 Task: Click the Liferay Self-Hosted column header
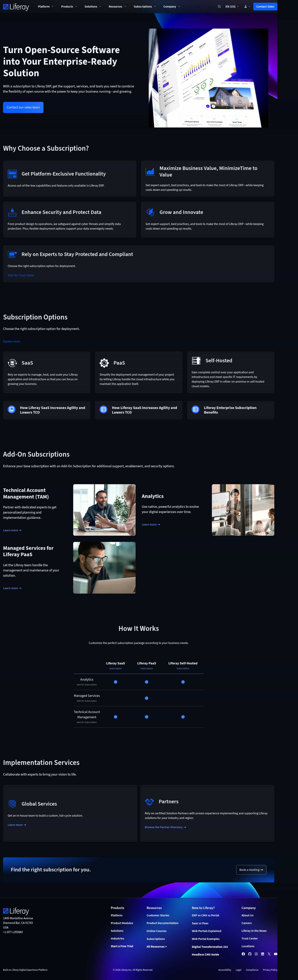click(183, 663)
